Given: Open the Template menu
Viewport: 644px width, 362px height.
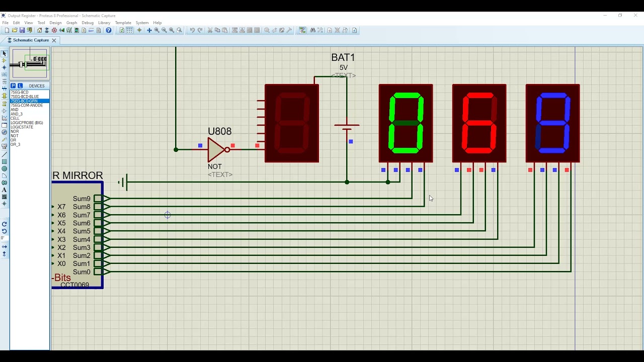Looking at the screenshot, I should click(123, 23).
